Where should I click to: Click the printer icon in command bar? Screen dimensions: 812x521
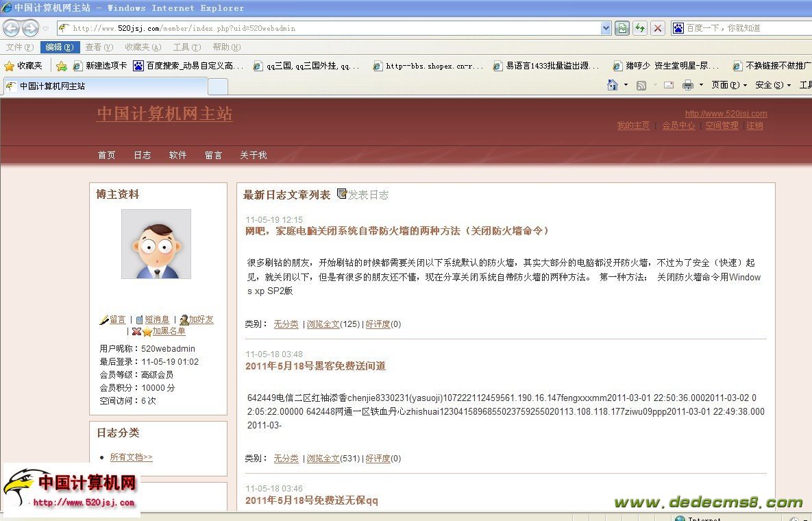(x=687, y=85)
